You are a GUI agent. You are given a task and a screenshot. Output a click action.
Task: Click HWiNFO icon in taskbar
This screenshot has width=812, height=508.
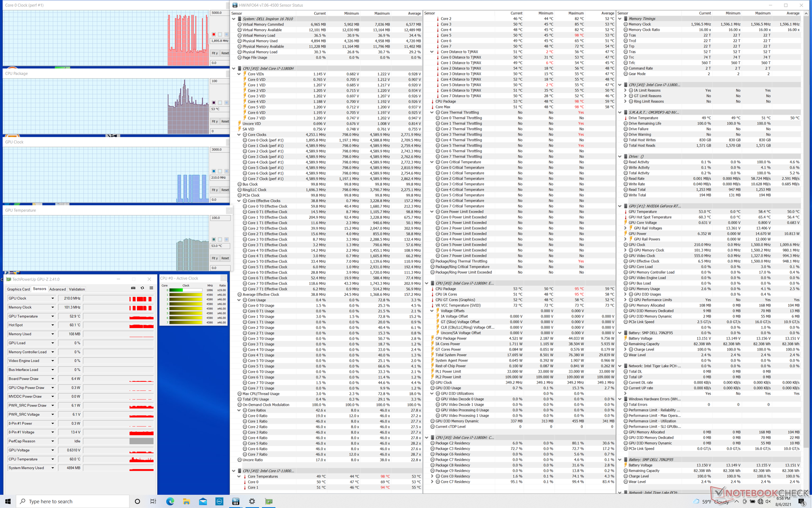[x=236, y=501]
